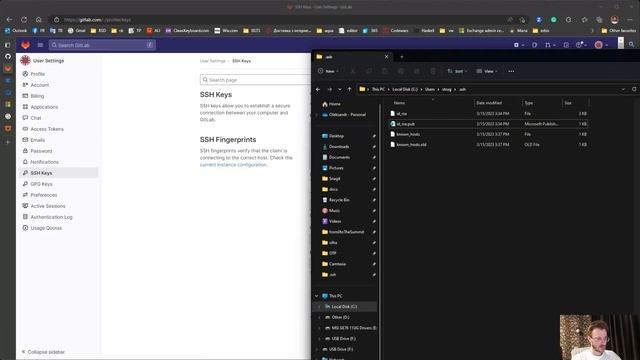Open the ClassKeyboard.com bookmark
This screenshot has width=640, height=360.
pyautogui.click(x=188, y=31)
